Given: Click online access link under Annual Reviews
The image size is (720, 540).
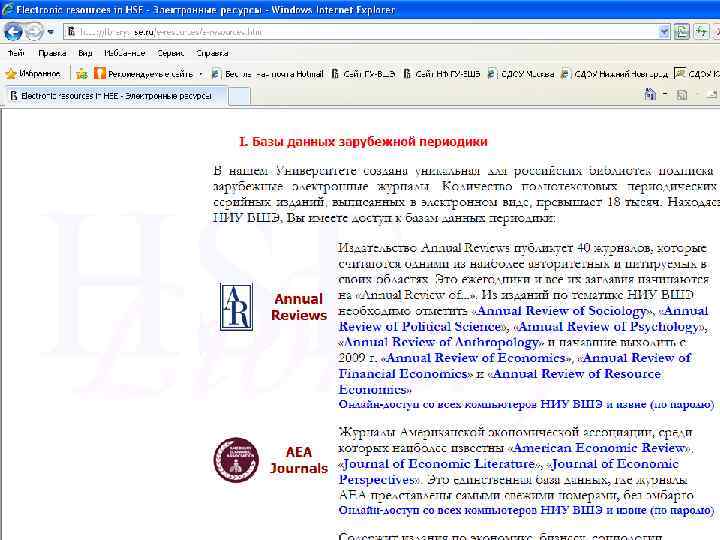Looking at the screenshot, I should pos(526,405).
